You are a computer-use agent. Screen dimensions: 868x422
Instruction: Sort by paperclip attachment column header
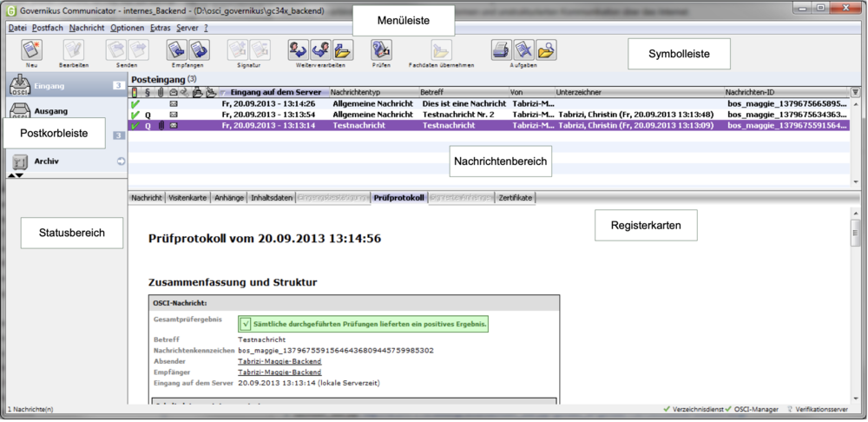click(161, 92)
